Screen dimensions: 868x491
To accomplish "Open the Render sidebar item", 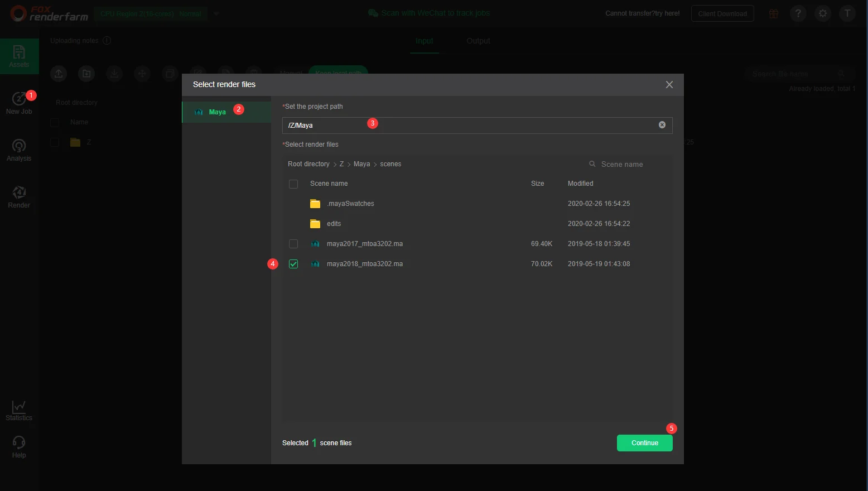I will point(19,197).
